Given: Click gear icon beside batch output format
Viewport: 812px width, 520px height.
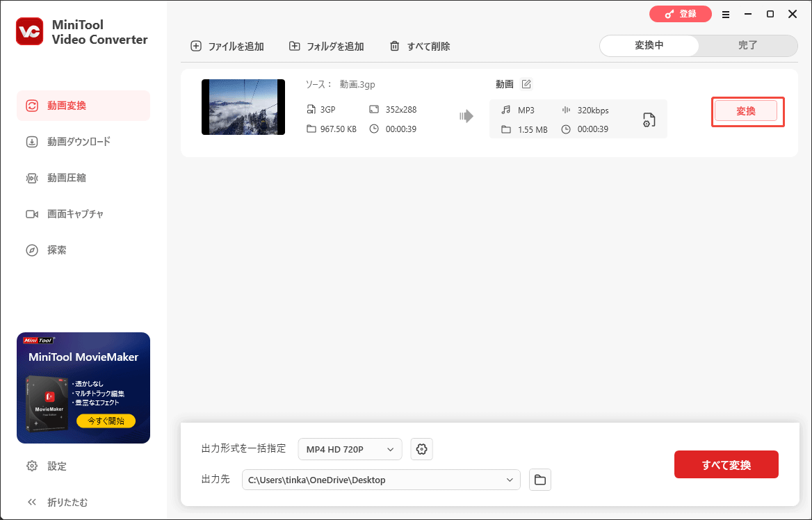Looking at the screenshot, I should (x=421, y=449).
